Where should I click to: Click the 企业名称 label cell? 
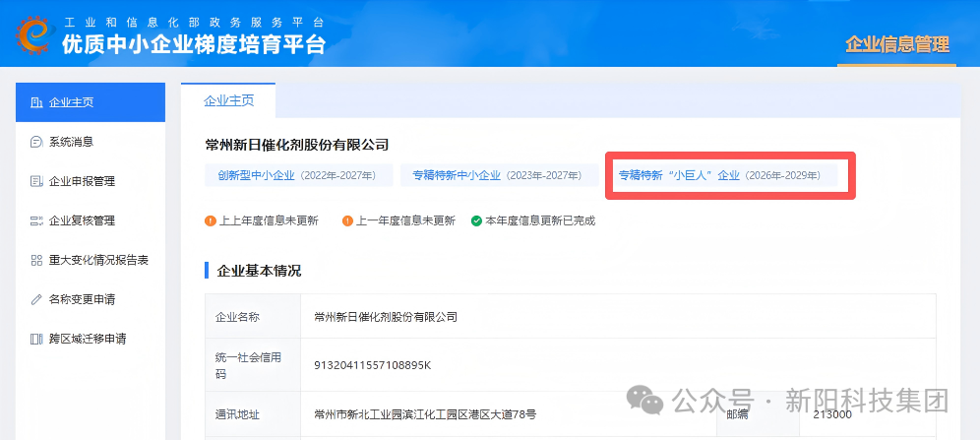point(253,317)
